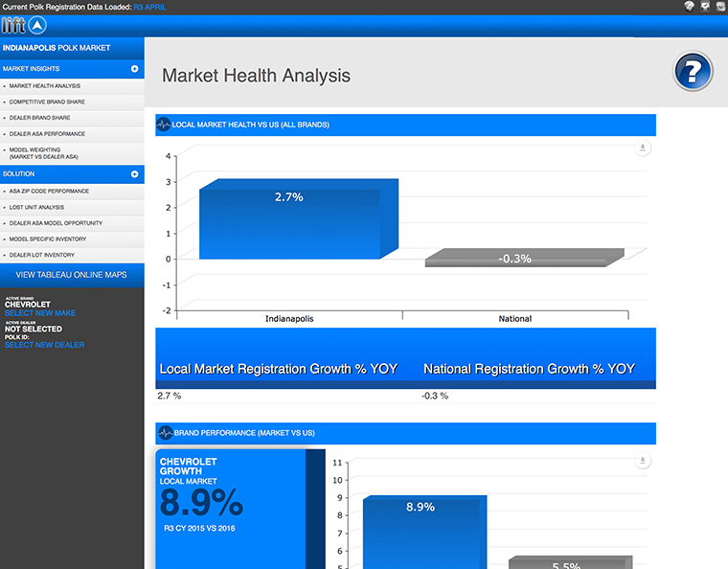The image size is (728, 569).
Task: Click the -0.3 % table cell
Action: point(435,396)
